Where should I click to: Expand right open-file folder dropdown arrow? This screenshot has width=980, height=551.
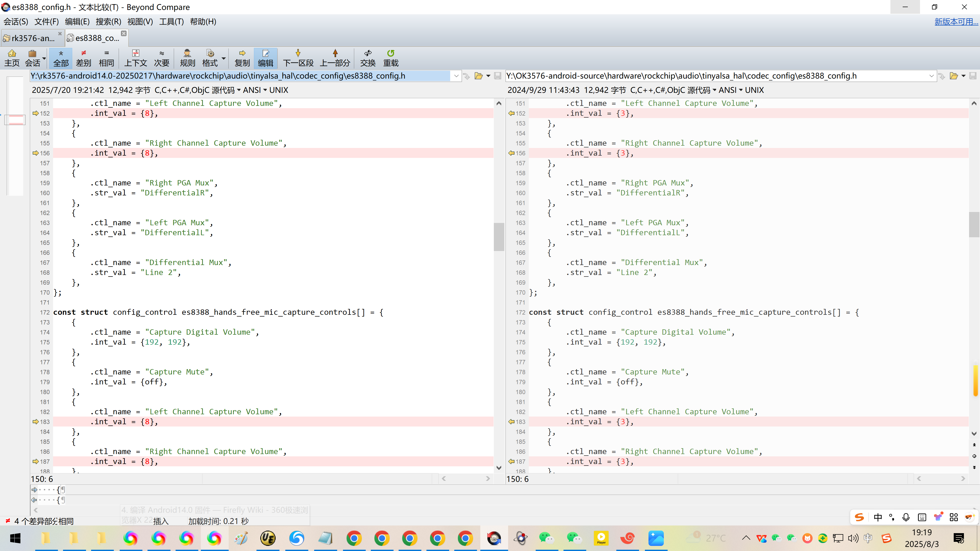click(x=963, y=76)
